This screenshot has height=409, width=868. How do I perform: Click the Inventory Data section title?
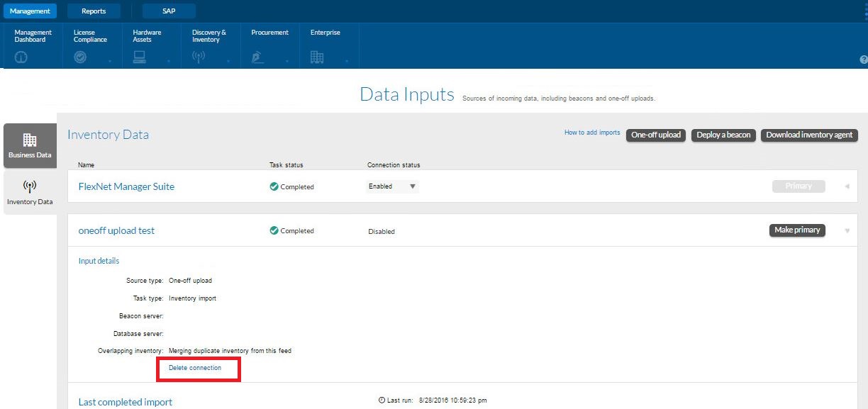(x=108, y=135)
